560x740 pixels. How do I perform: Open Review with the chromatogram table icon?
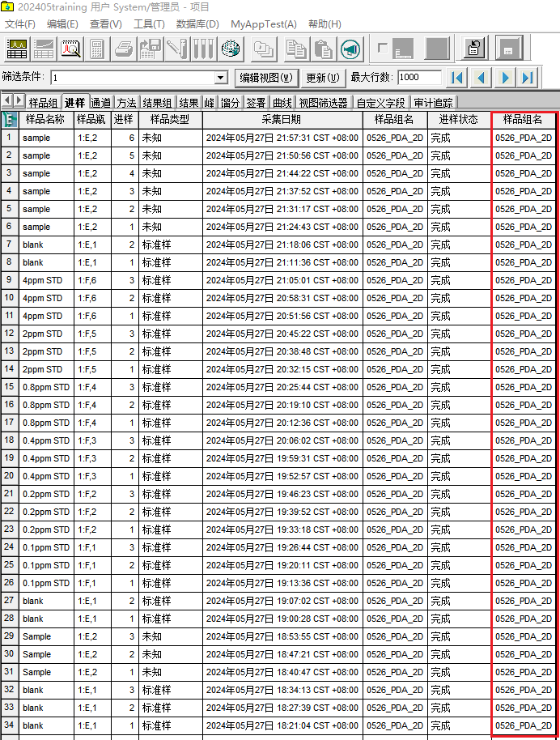point(16,49)
